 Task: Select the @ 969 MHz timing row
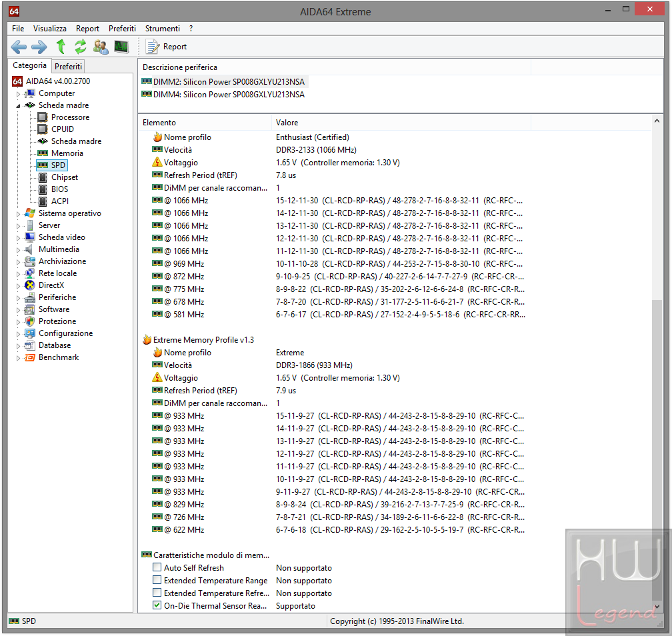pos(339,263)
